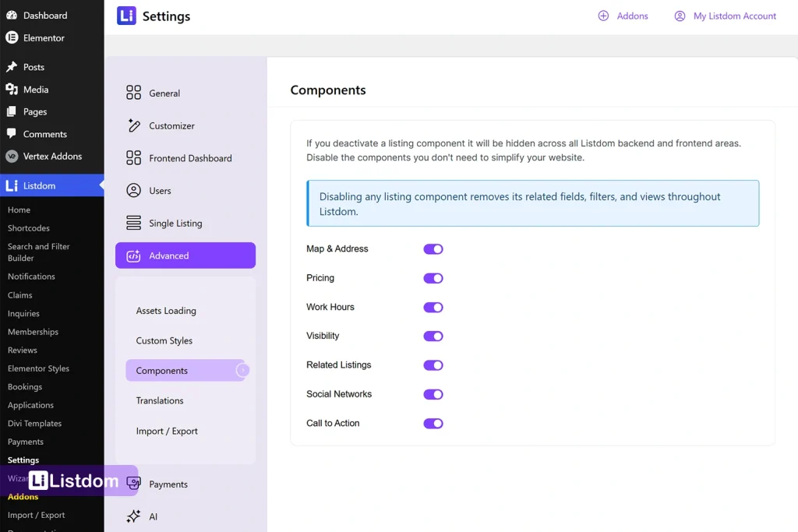The width and height of the screenshot is (798, 532).
Task: Open Listdom Home submenu link
Action: pyautogui.click(x=19, y=210)
